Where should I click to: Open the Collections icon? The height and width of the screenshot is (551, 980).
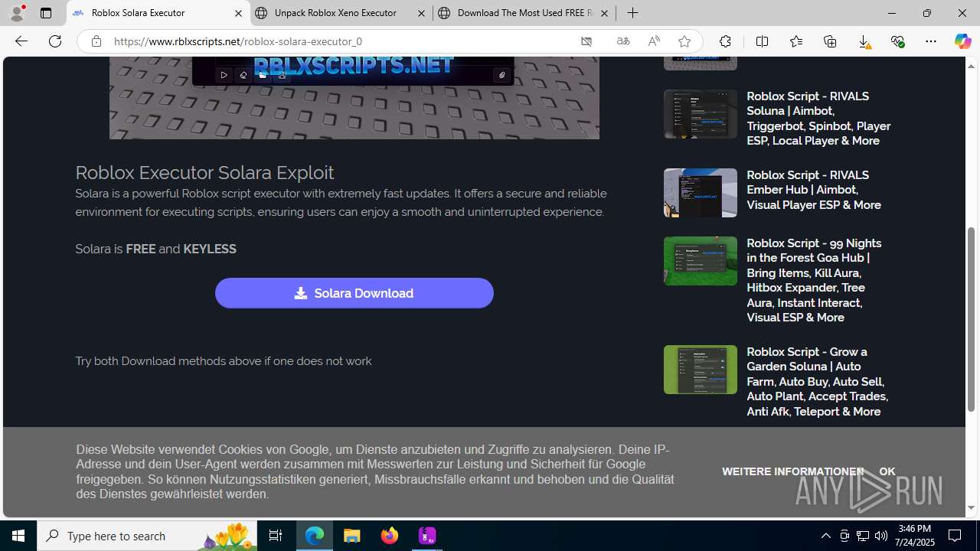coord(830,41)
